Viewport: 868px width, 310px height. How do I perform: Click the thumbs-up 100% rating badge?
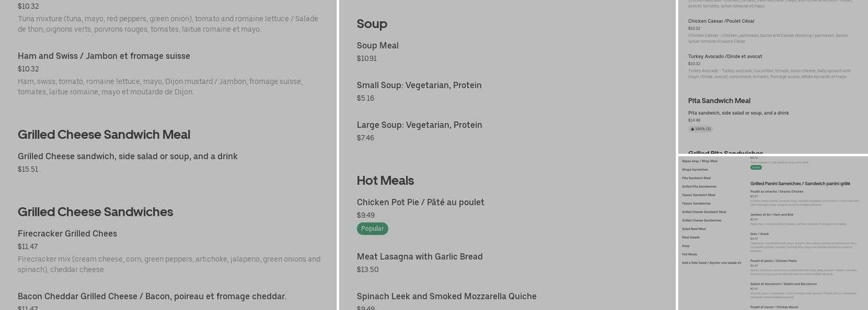tap(701, 129)
